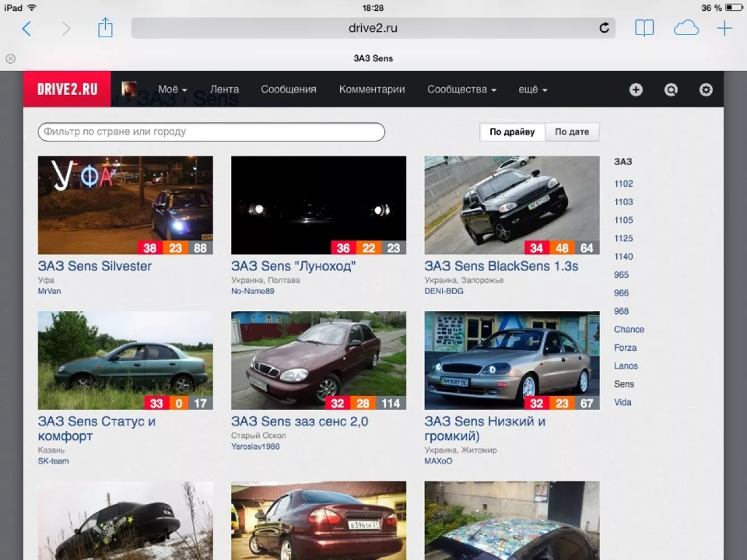Sort cars По драйву

[512, 132]
